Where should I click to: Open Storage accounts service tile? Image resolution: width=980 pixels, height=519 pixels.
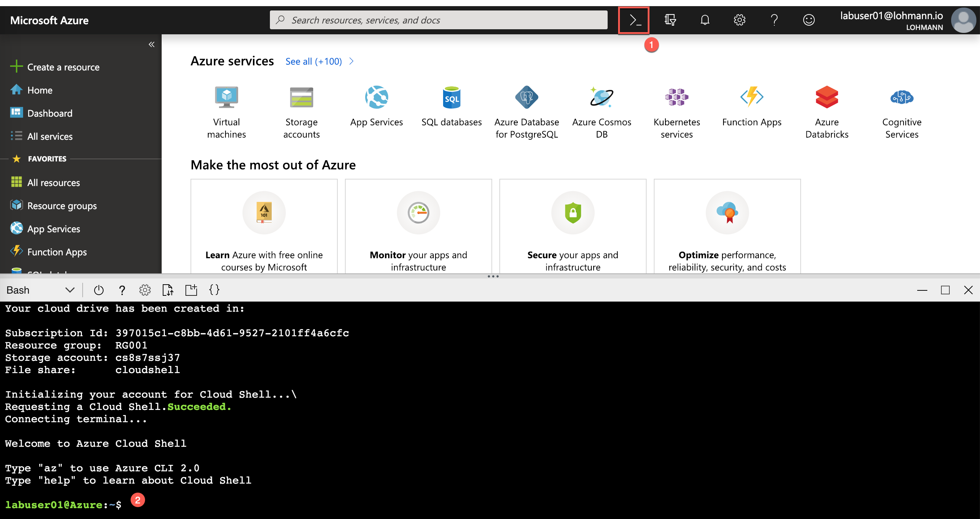click(301, 112)
